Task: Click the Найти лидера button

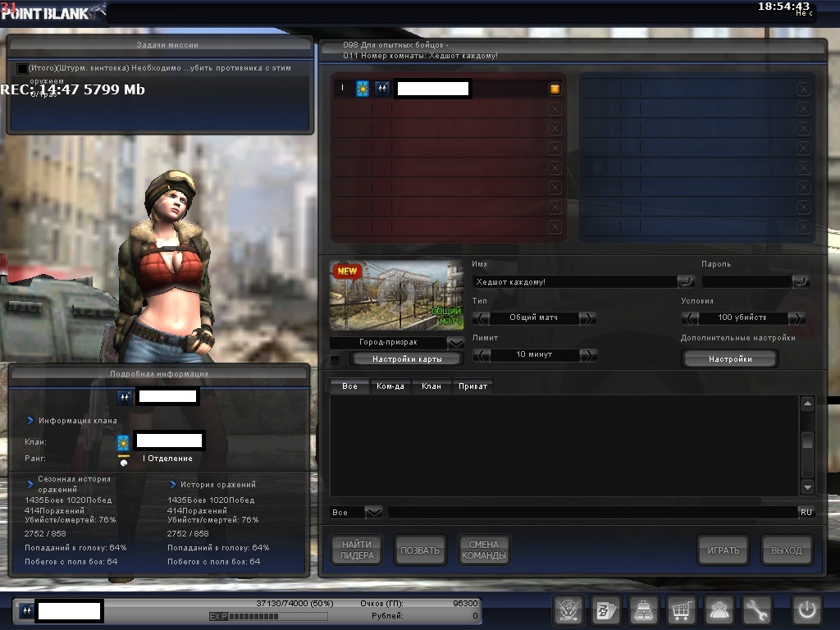Action: click(356, 550)
